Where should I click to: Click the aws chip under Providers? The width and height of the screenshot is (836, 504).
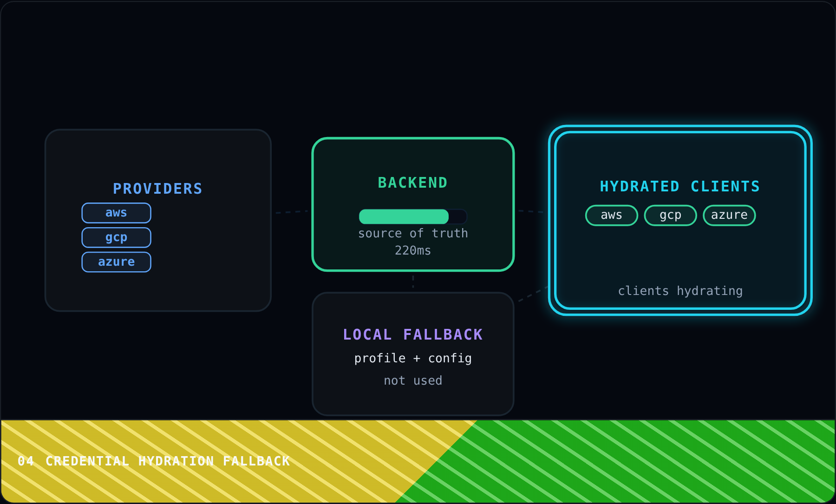point(116,213)
